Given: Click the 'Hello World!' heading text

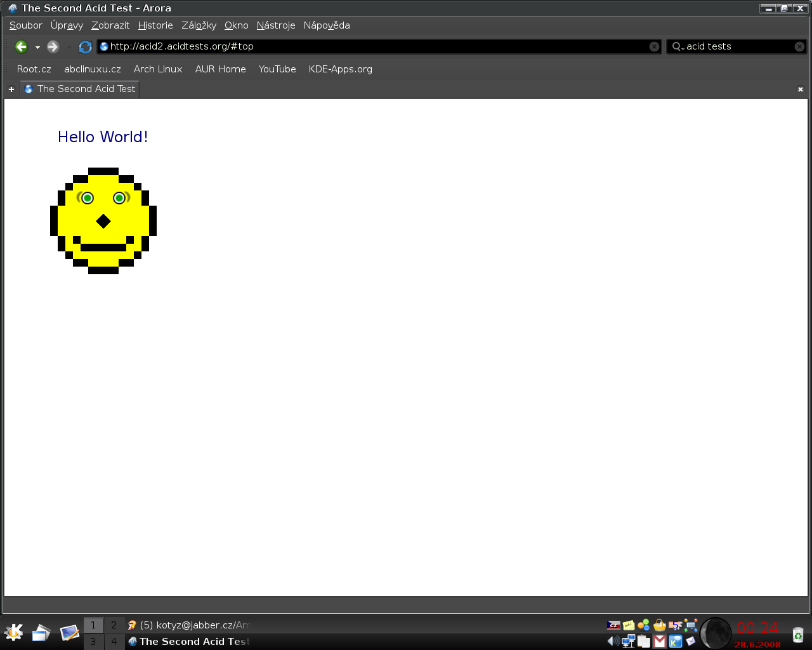Looking at the screenshot, I should coord(103,137).
